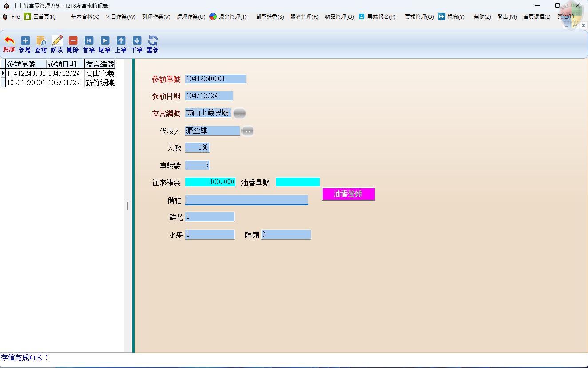Refresh the data with 重新 icon

153,41
